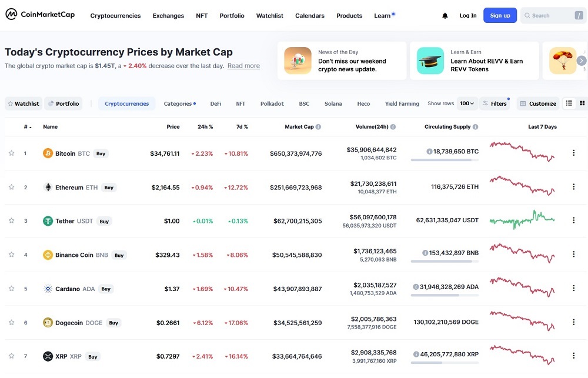Open the three-dot menu for Tether
588x378 pixels.
coord(573,220)
